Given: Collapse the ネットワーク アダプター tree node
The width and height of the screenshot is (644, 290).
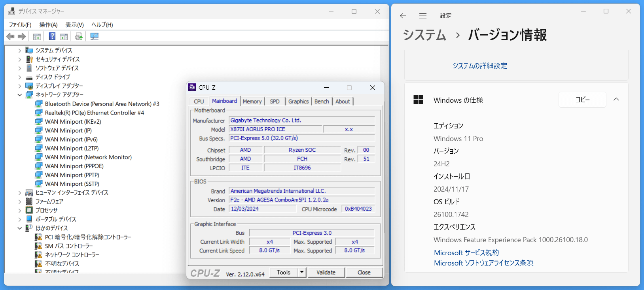Looking at the screenshot, I should (x=19, y=95).
